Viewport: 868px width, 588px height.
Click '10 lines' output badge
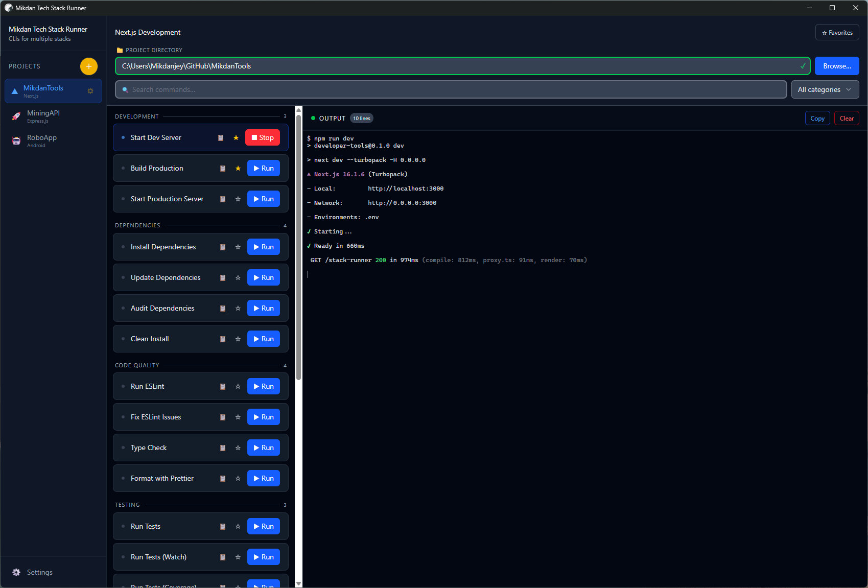coord(362,118)
